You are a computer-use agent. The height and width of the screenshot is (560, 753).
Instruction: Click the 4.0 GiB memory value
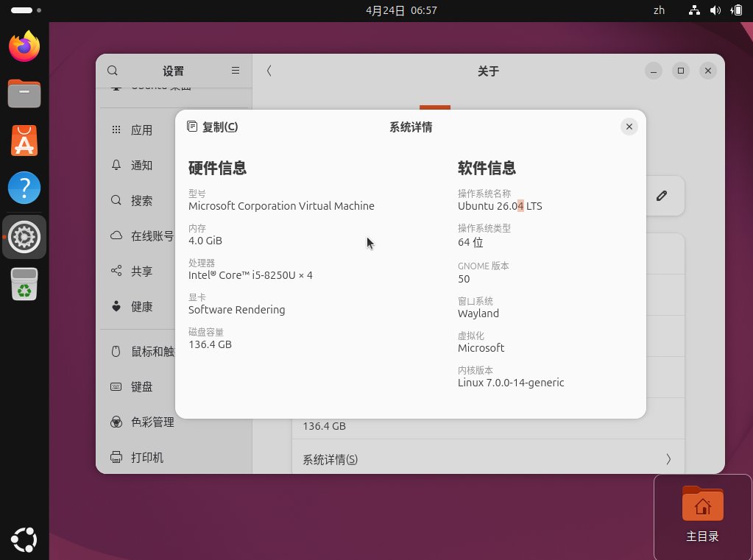[205, 241]
